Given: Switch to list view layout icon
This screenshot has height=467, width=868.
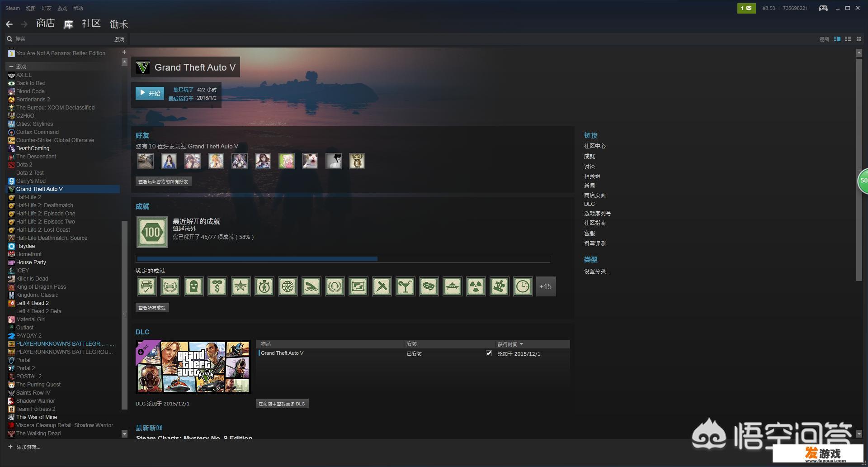Looking at the screenshot, I should coord(848,39).
